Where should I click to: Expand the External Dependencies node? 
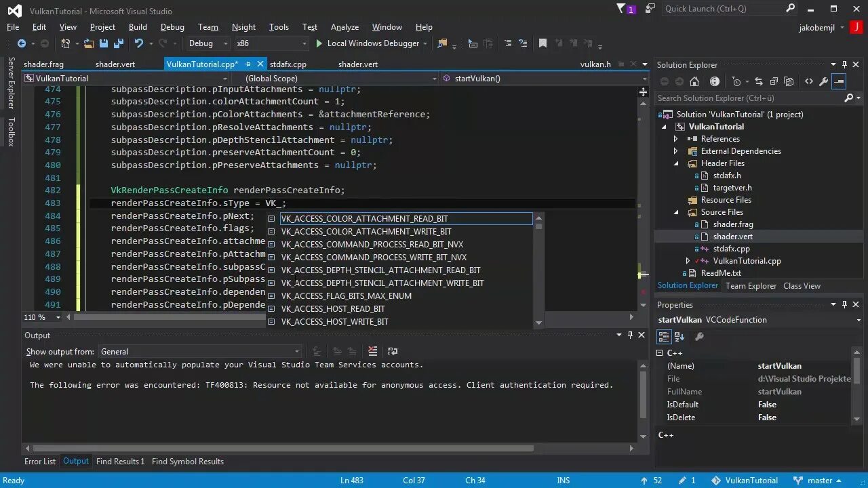point(675,151)
